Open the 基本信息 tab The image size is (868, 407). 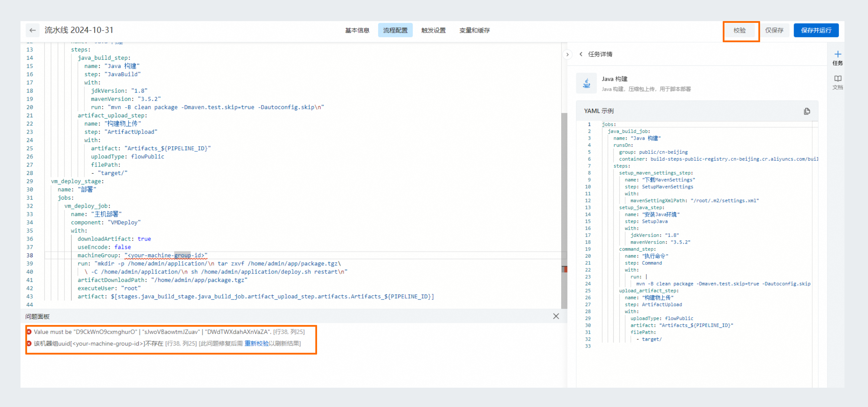tap(357, 30)
